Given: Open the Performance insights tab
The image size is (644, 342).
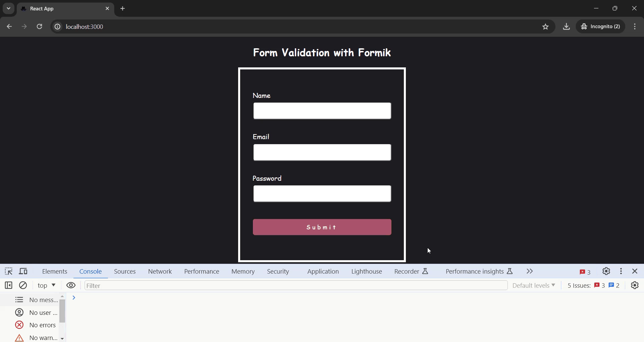Looking at the screenshot, I should (479, 272).
